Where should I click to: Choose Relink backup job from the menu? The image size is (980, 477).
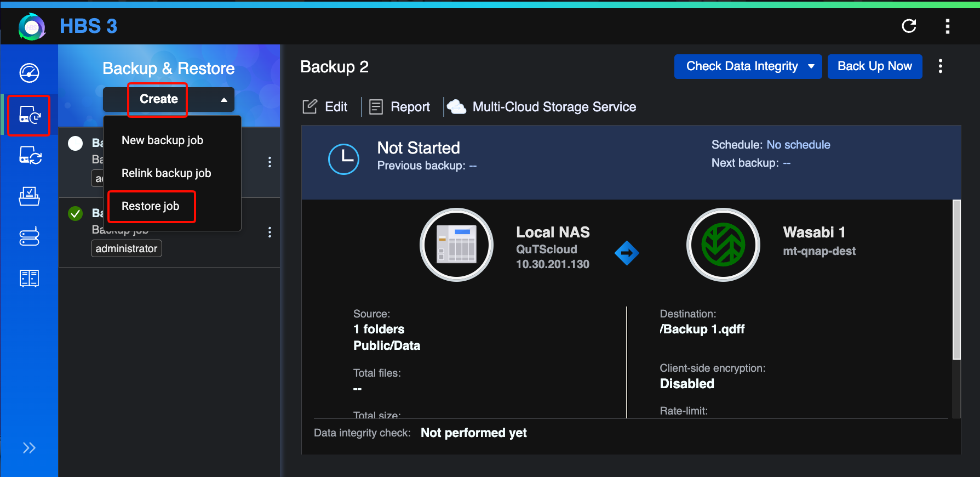tap(166, 173)
